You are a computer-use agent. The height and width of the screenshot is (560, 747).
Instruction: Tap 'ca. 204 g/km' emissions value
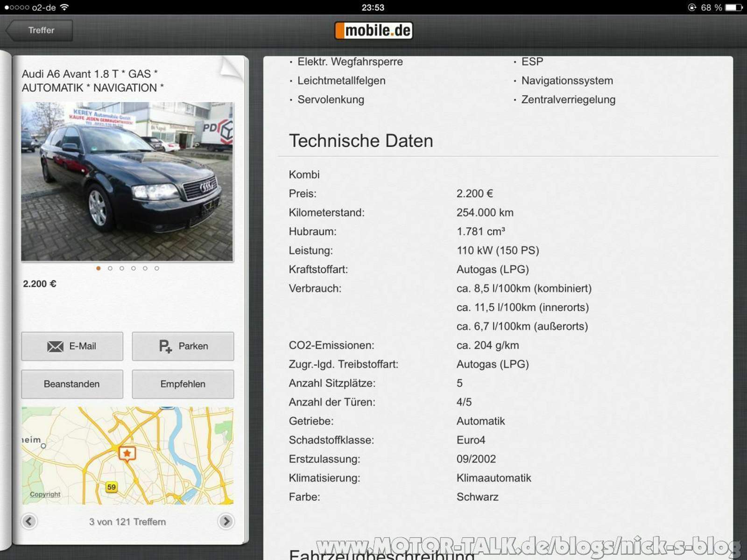click(487, 345)
